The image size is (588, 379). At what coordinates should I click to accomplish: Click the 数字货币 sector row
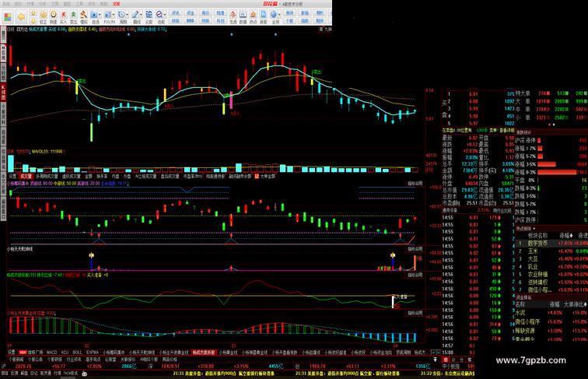point(551,243)
